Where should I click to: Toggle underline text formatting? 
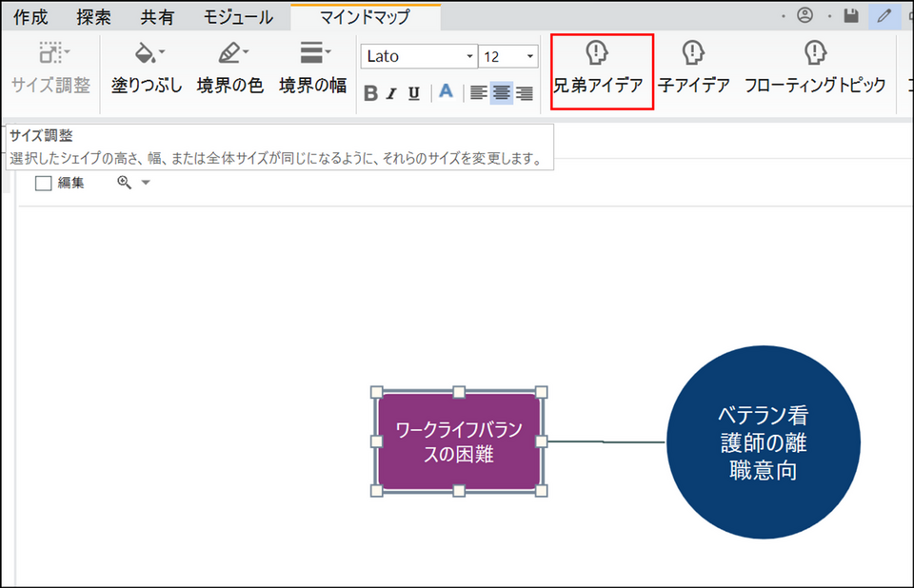(x=414, y=93)
